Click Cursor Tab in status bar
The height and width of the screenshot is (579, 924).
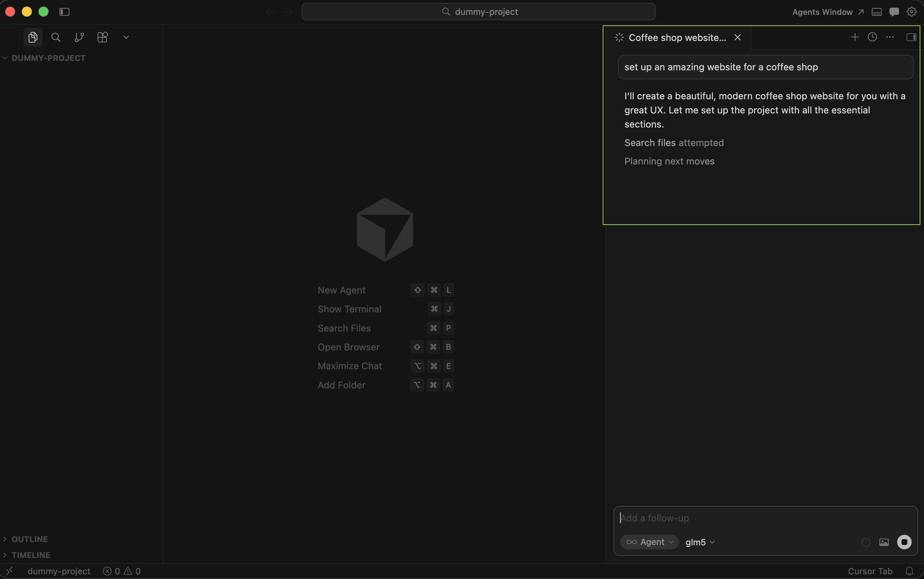[x=870, y=571]
